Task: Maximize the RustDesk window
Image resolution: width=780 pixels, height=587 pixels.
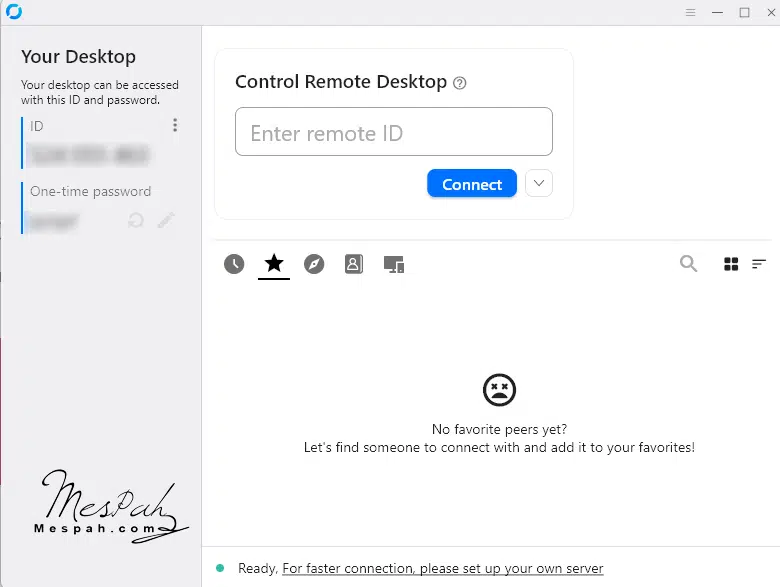Action: click(744, 12)
